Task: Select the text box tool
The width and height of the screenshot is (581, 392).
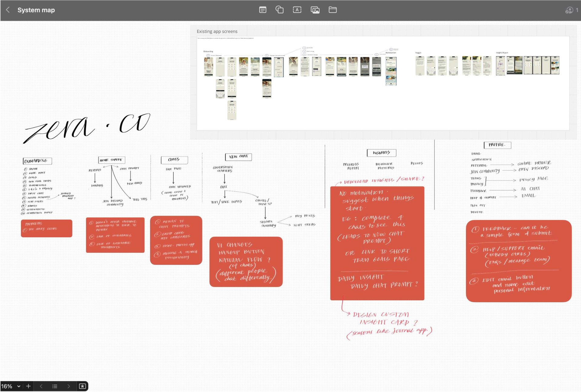Action: pos(297,10)
